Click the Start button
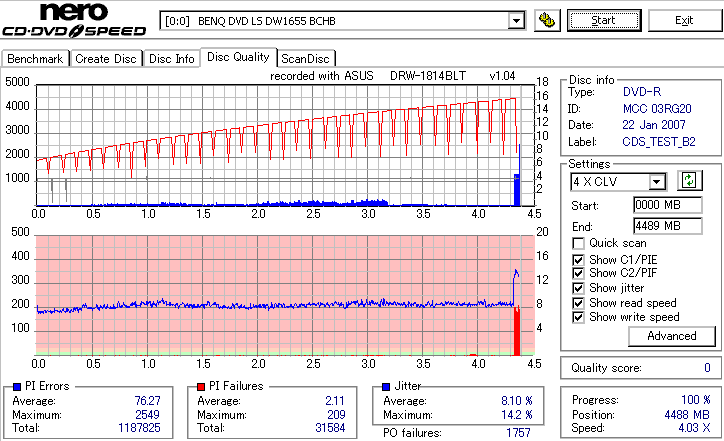724x441 pixels. click(x=604, y=20)
